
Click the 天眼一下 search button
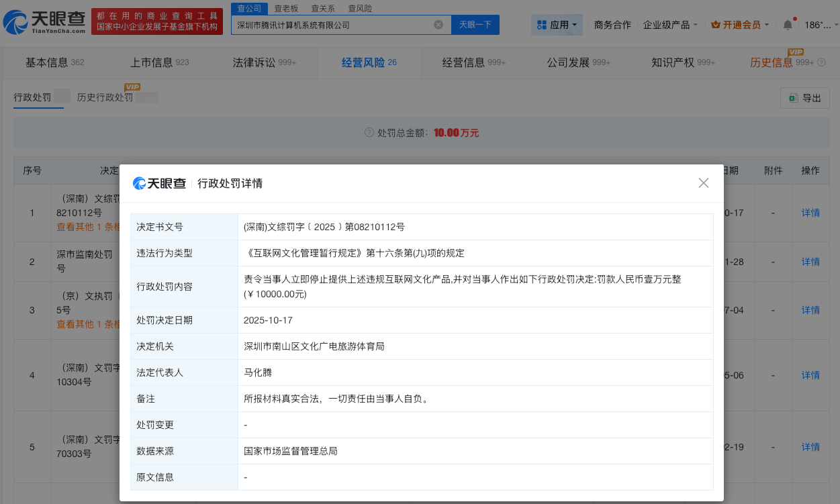[x=475, y=24]
